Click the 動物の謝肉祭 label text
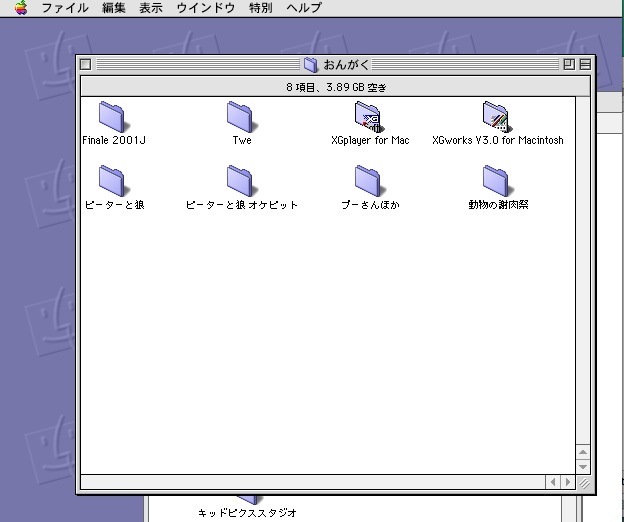 498,205
